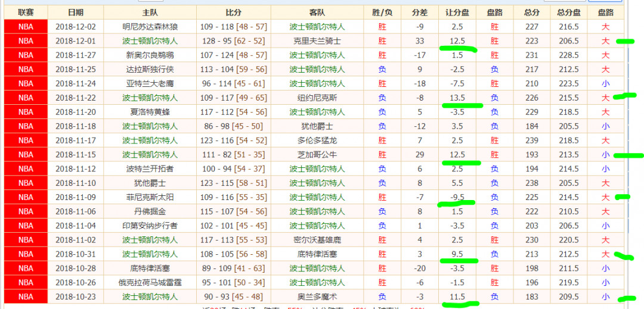
Task: Select 犹他爵士 in the 2018-11-10 row
Action: pos(150,183)
